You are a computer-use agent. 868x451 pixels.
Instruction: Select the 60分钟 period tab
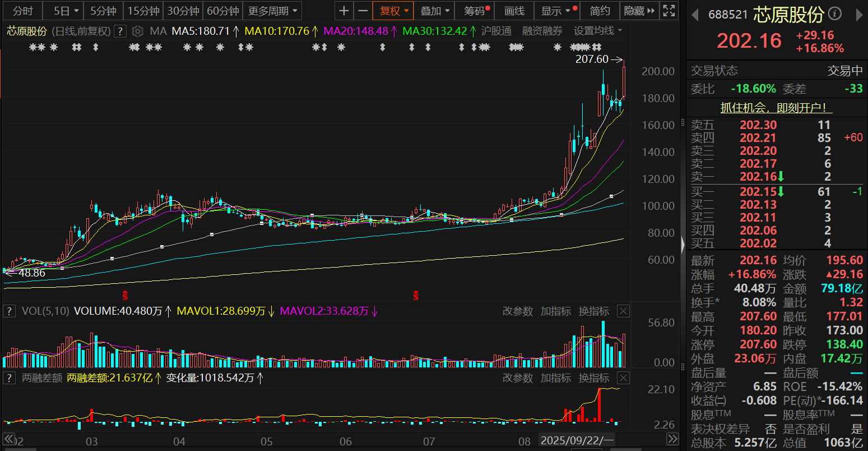(x=222, y=11)
